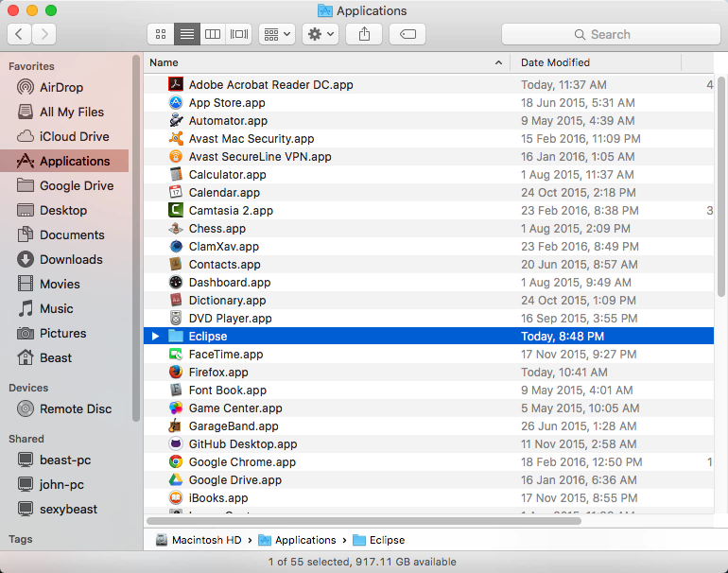Screen dimensions: 728x573
Task: Click Applications in the path bar
Action: click(297, 540)
